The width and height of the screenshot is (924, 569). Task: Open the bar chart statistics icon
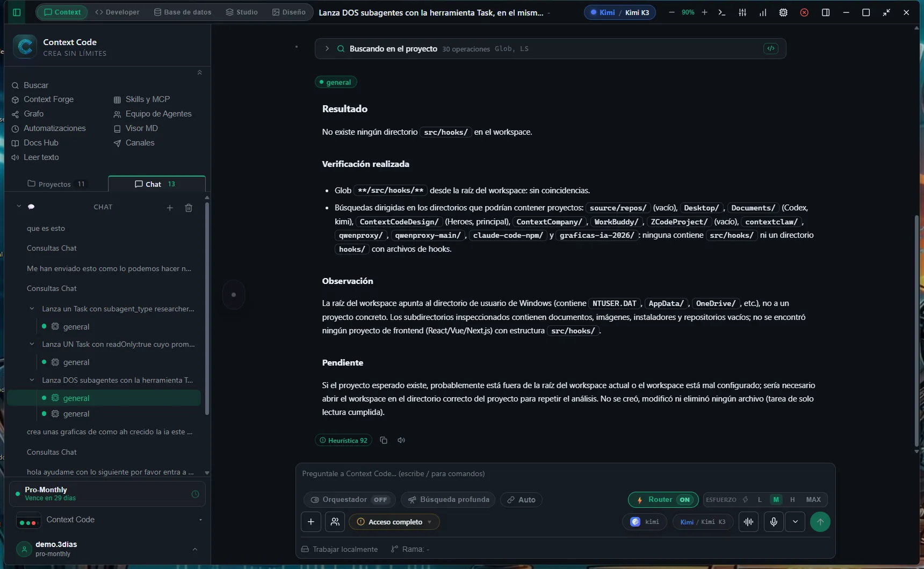763,12
